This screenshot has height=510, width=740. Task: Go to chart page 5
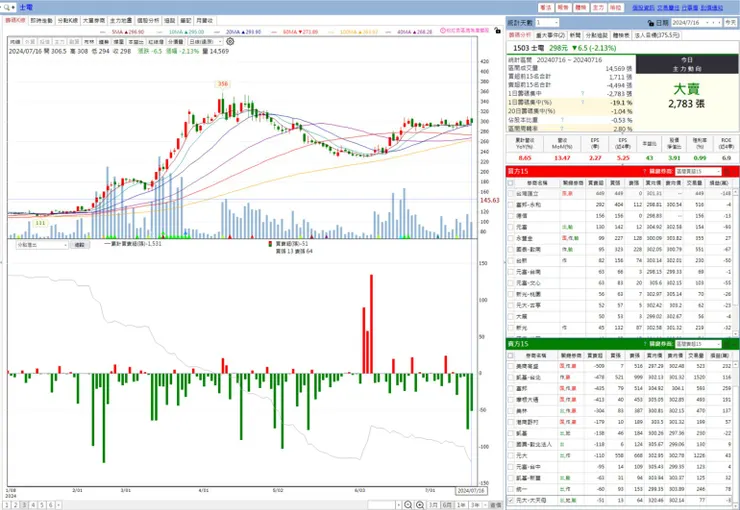42,505
